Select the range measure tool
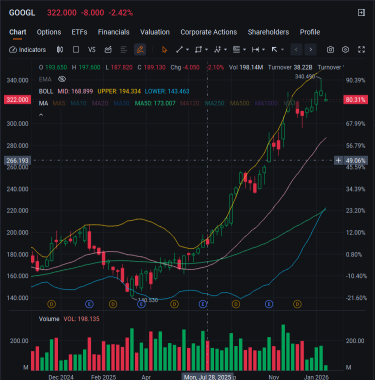The height and width of the screenshot is (380, 375). [255, 50]
